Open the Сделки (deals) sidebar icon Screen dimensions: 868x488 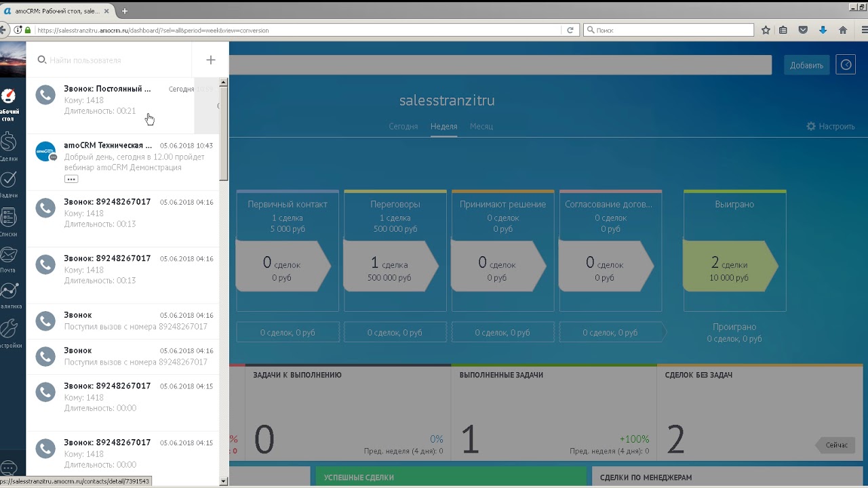click(8, 142)
